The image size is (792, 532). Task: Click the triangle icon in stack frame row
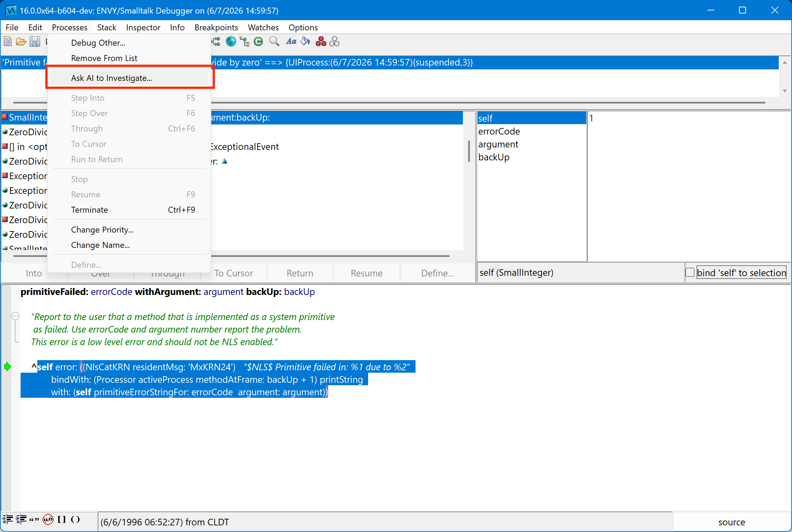point(224,161)
